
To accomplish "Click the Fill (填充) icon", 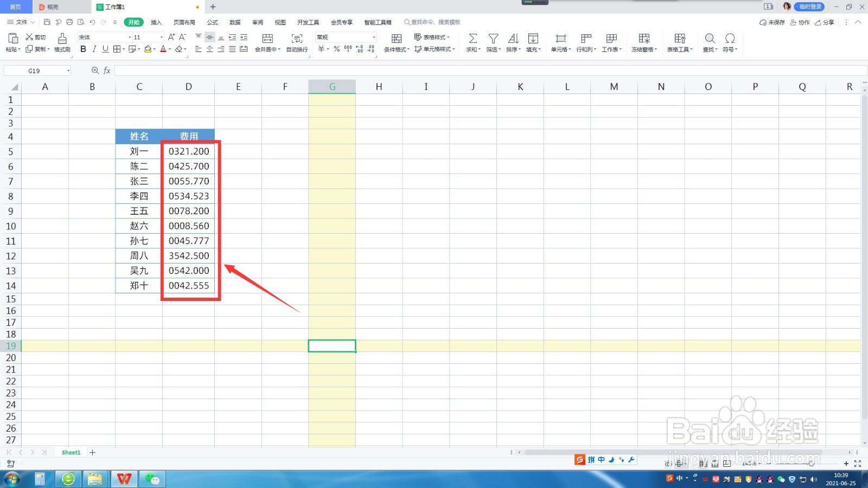I will (x=533, y=38).
